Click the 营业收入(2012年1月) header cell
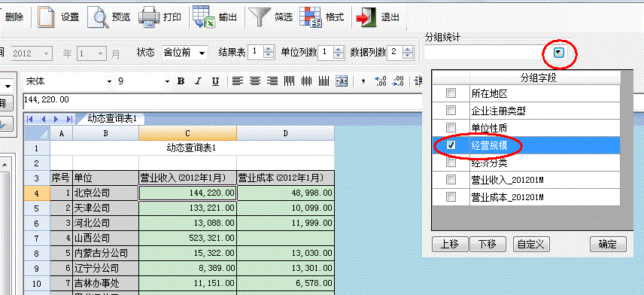644x295 pixels. pyautogui.click(x=187, y=178)
